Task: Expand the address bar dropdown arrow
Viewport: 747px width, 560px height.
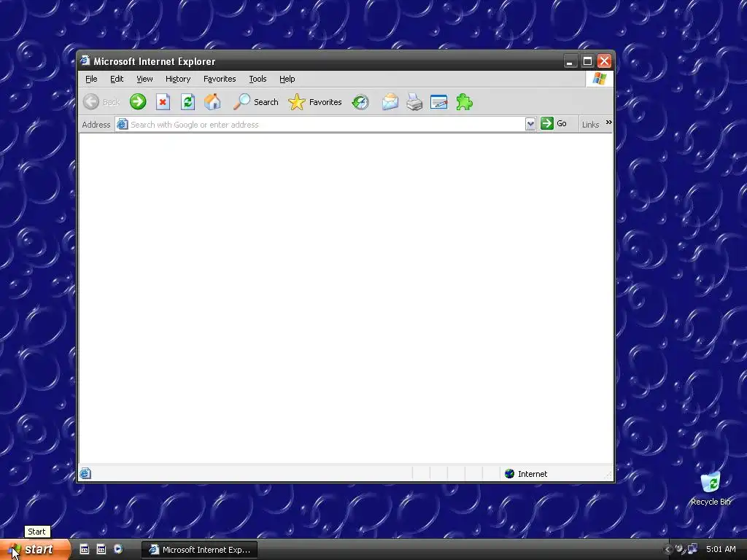Action: 530,124
